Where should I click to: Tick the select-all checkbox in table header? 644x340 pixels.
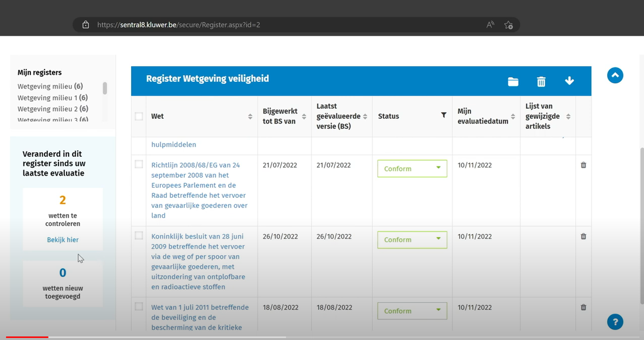139,116
